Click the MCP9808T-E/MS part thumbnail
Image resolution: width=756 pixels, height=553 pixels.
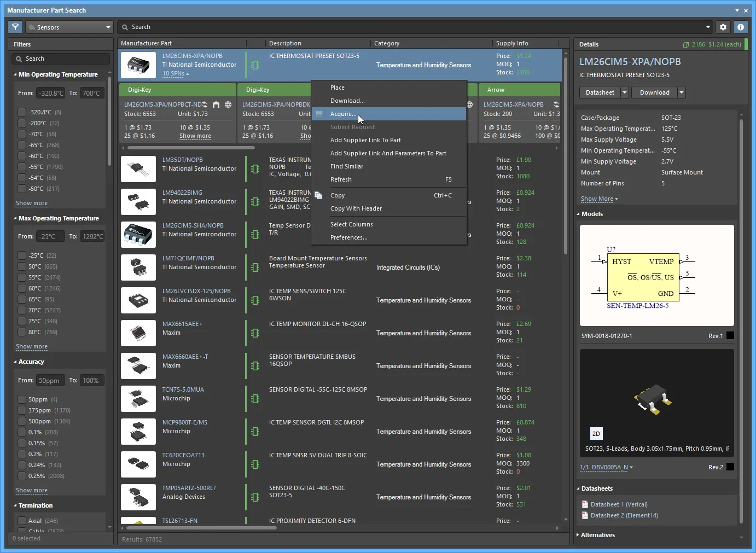(138, 432)
